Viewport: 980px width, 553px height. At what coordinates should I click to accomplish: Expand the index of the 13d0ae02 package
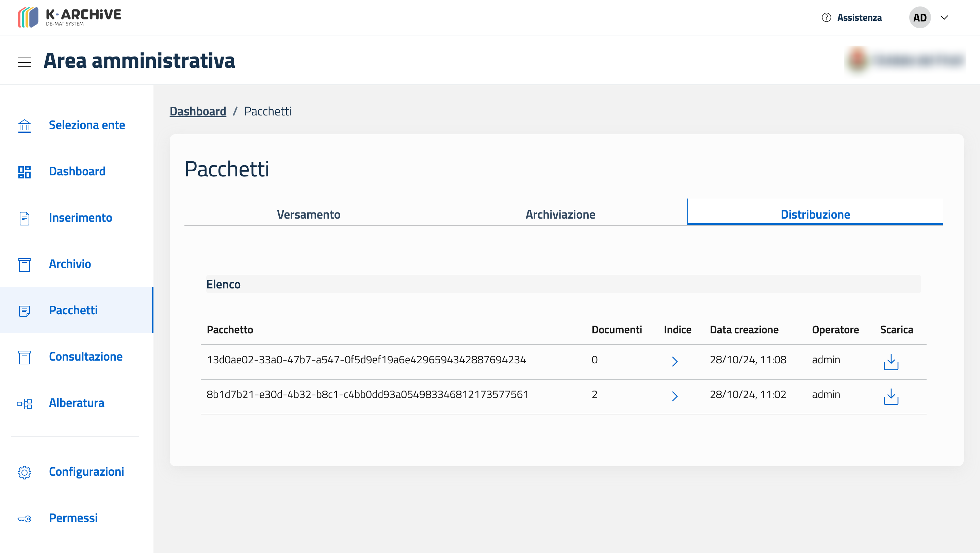point(674,361)
